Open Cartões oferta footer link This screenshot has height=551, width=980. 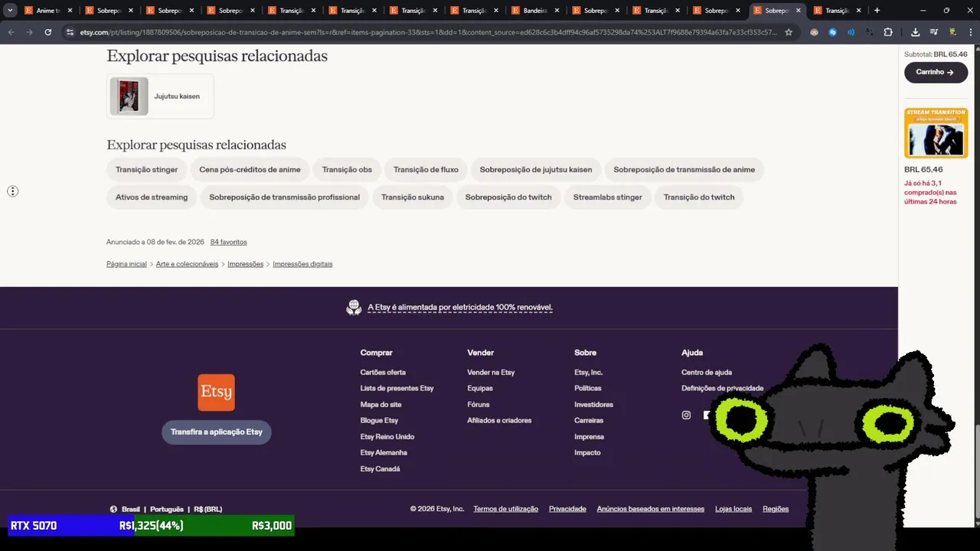[383, 373]
